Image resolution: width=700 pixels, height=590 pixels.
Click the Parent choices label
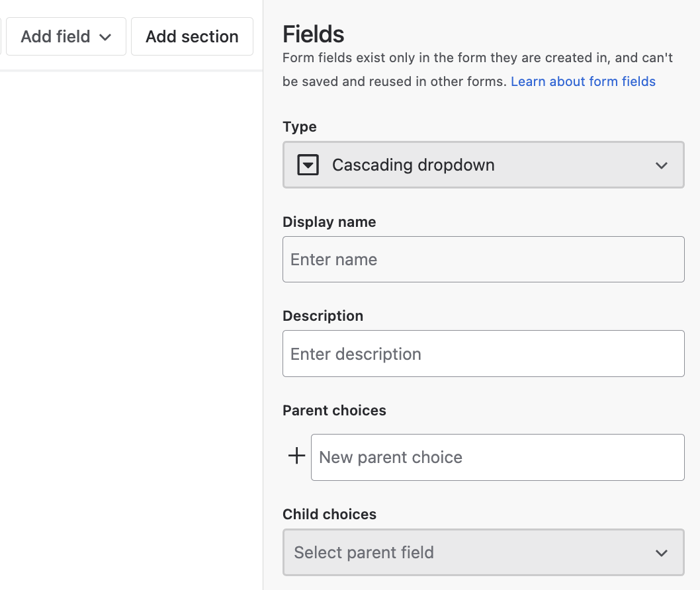[334, 410]
